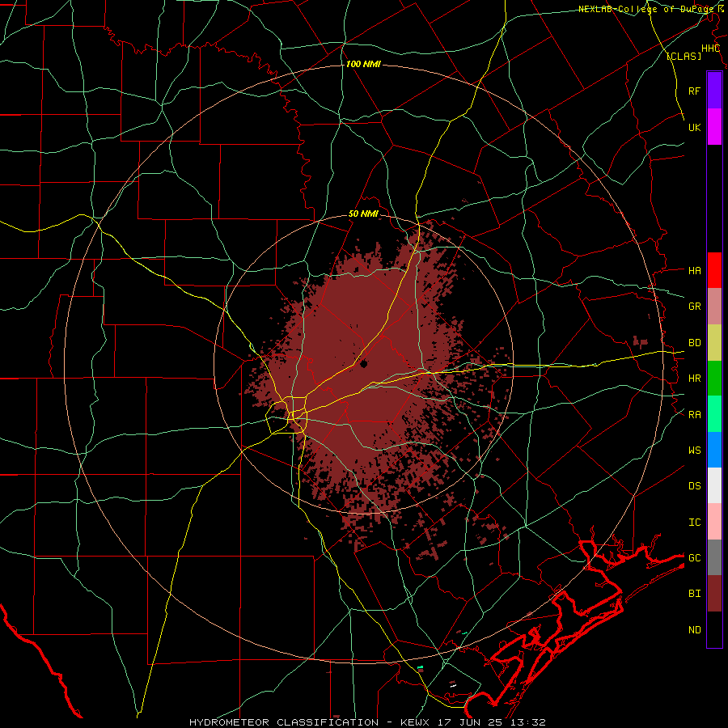Screen dimensions: 728x728
Task: Select the ND legend label
Action: (695, 629)
